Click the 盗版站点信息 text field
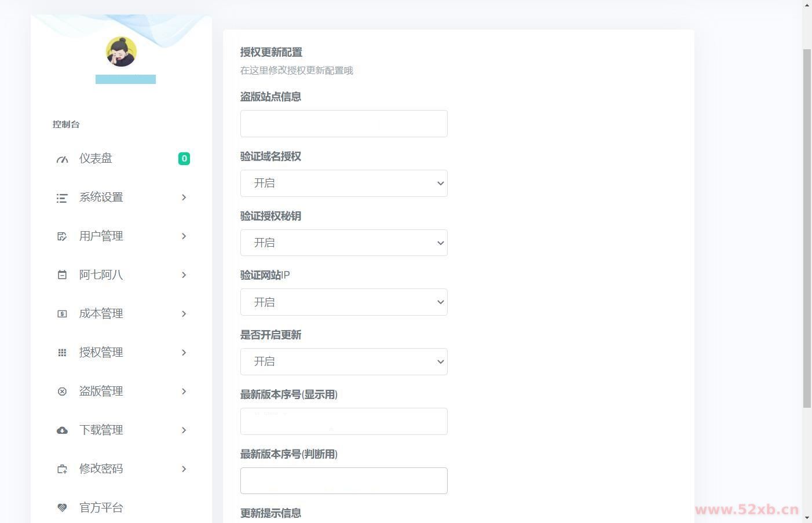The width and height of the screenshot is (812, 523). (343, 124)
